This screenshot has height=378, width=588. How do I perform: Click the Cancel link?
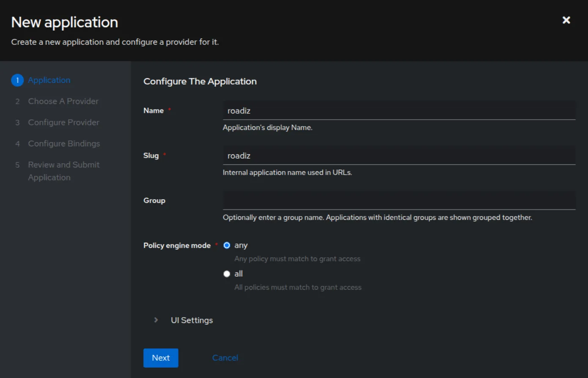click(225, 358)
